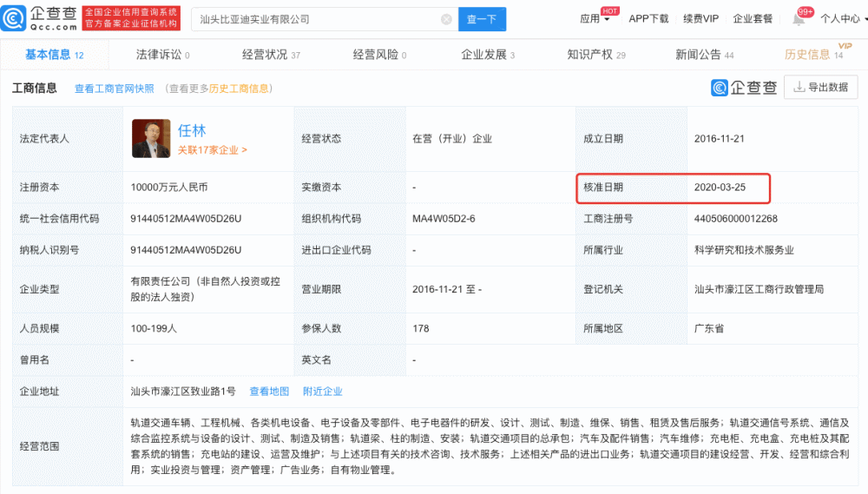Open 查看地图 link
This screenshot has height=494, width=868.
pos(269,392)
